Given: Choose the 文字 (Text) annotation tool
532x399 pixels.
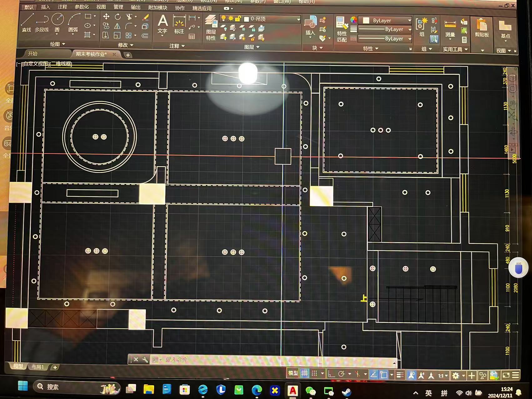Looking at the screenshot, I should (x=162, y=24).
